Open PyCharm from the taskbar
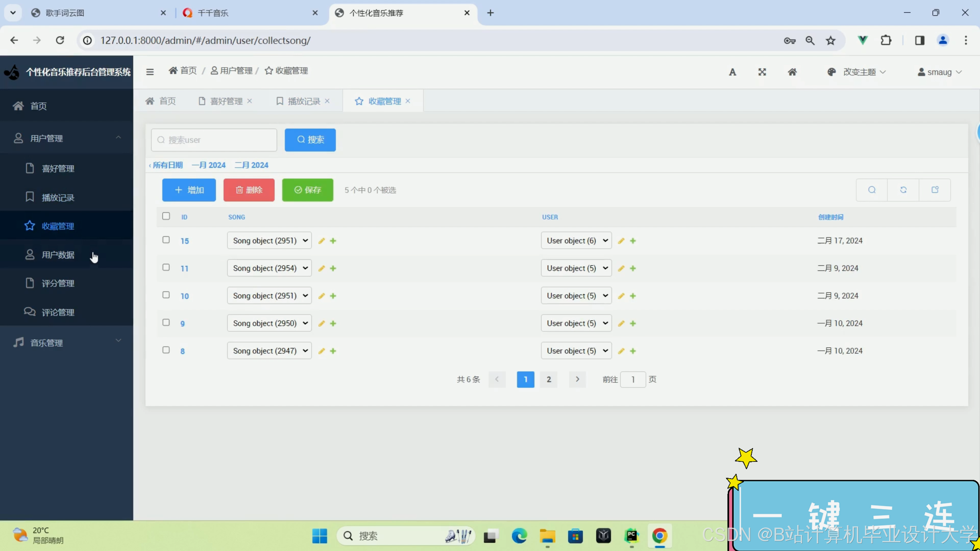The image size is (980, 551). [632, 535]
